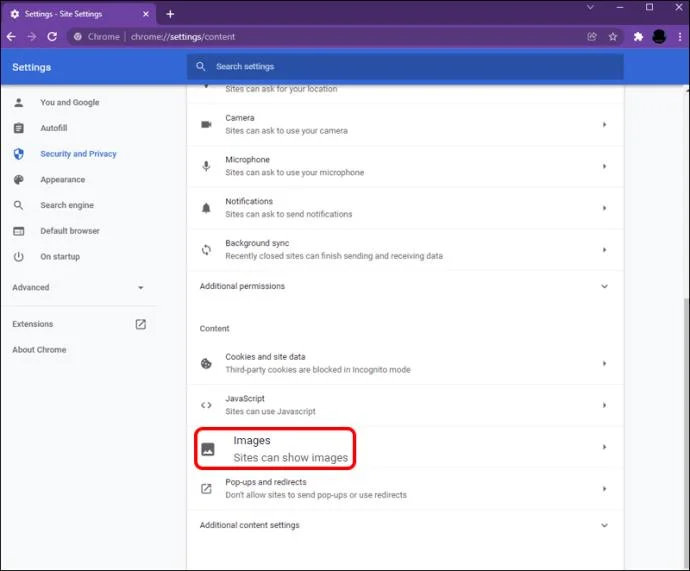Open You and Google section
Screen dimensions: 690x571
pyautogui.click(x=70, y=102)
